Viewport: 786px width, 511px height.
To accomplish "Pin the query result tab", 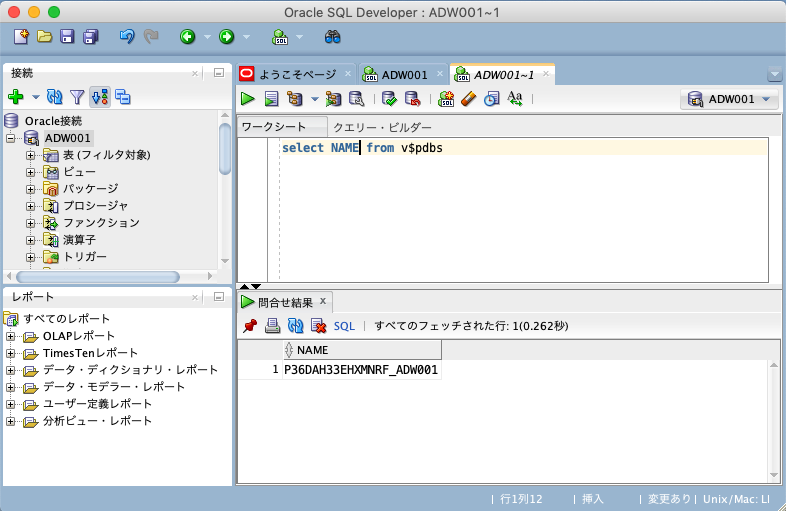I will [x=250, y=326].
